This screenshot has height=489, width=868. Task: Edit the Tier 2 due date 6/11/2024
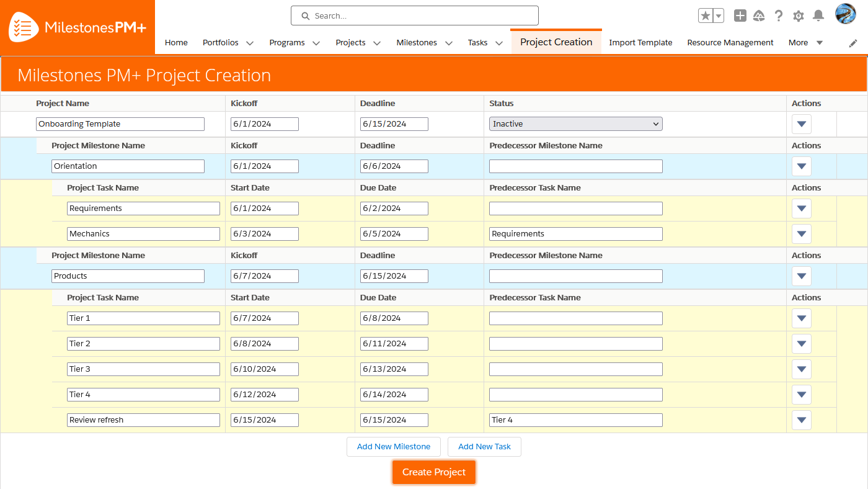click(394, 344)
